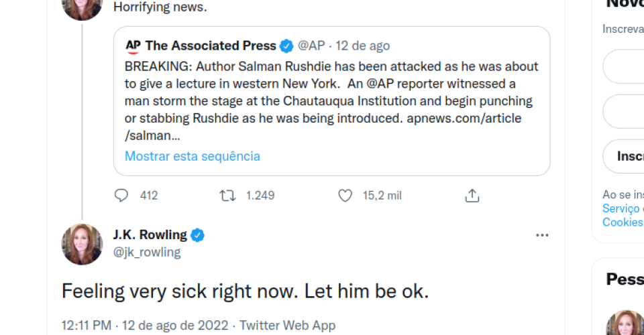Image resolution: width=644 pixels, height=335 pixels.
Task: Open the three-dots tweet menu
Action: point(542,235)
